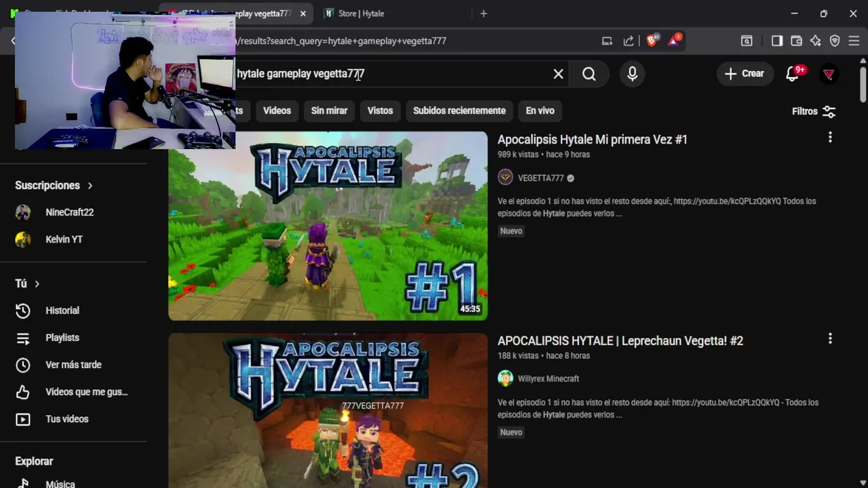Open the browser hamburger menu
868x488 pixels.
[854, 41]
